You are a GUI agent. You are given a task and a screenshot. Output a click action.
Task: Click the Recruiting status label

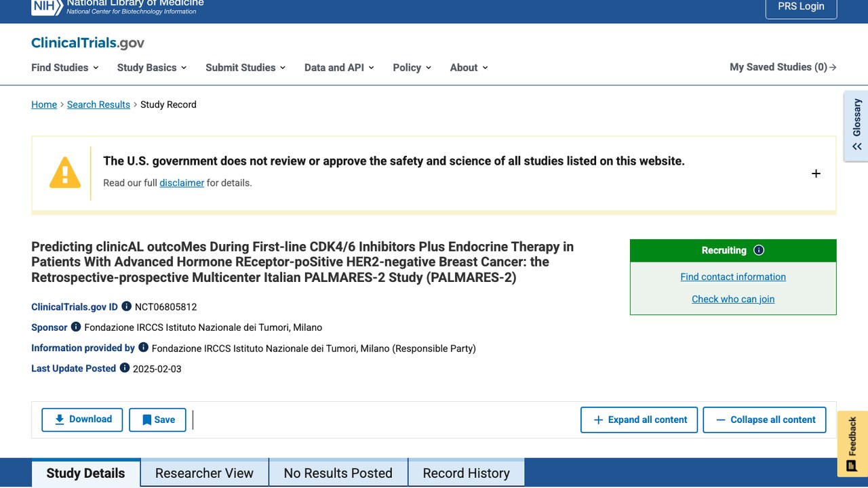point(724,250)
